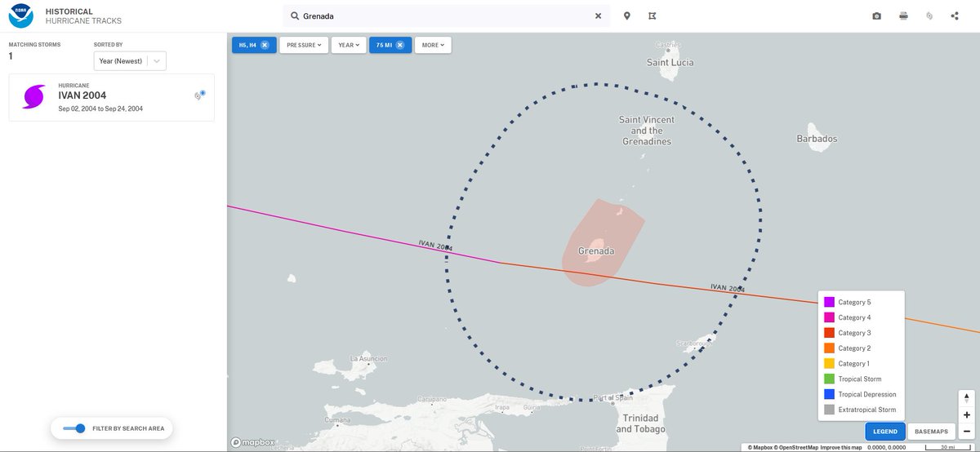Open the Sorted By Year (Newest) dropdown
The height and width of the screenshot is (452, 980).
point(131,60)
